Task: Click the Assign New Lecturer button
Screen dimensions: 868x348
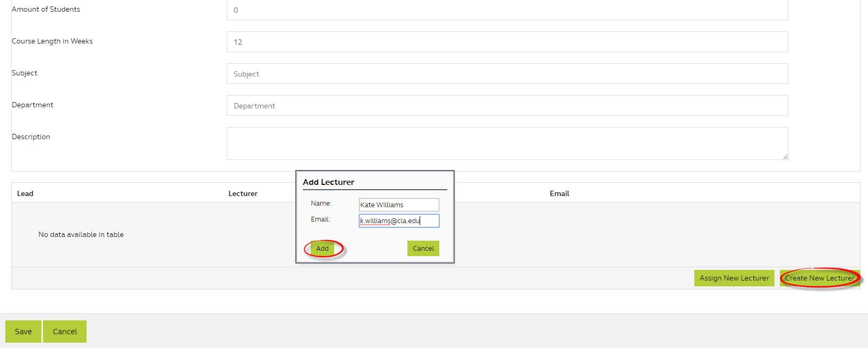Action: [x=734, y=278]
